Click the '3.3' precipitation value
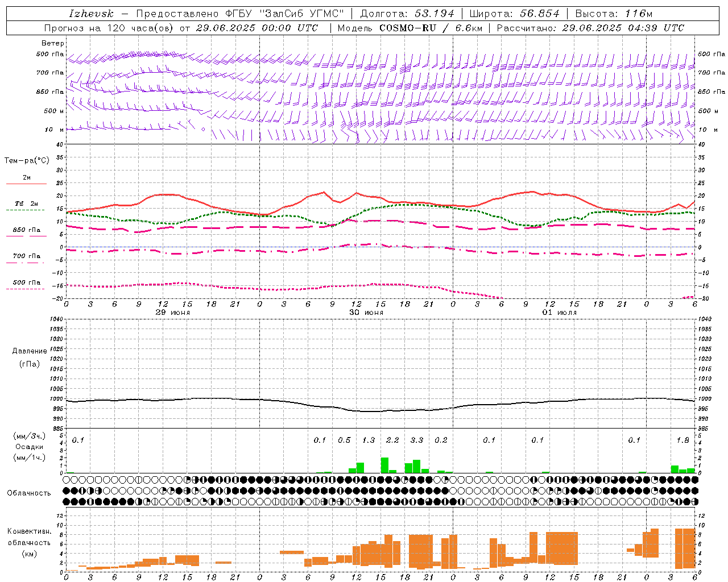 (417, 440)
